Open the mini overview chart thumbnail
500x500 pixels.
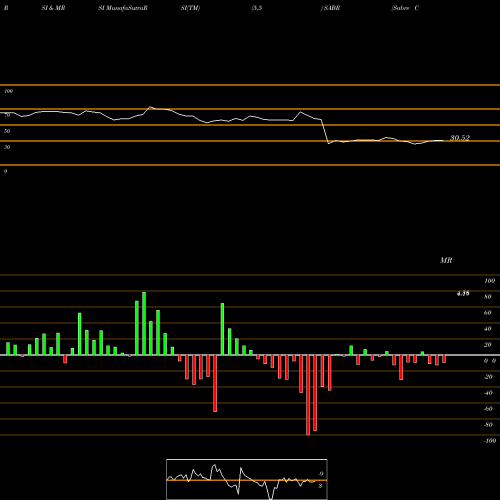point(247,479)
